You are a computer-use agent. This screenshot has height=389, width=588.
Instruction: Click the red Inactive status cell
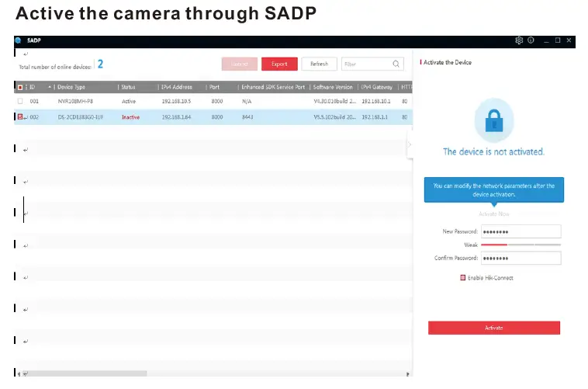pos(130,117)
